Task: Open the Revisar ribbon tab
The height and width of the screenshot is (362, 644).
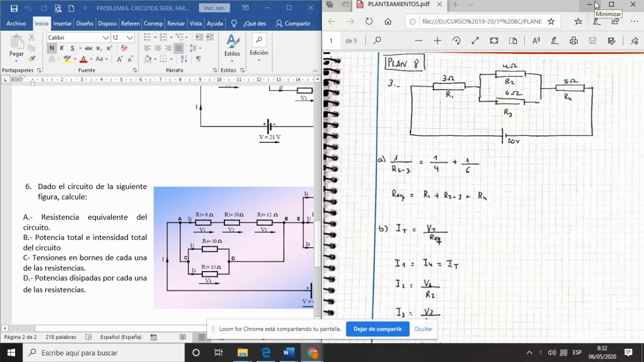Action: [176, 24]
